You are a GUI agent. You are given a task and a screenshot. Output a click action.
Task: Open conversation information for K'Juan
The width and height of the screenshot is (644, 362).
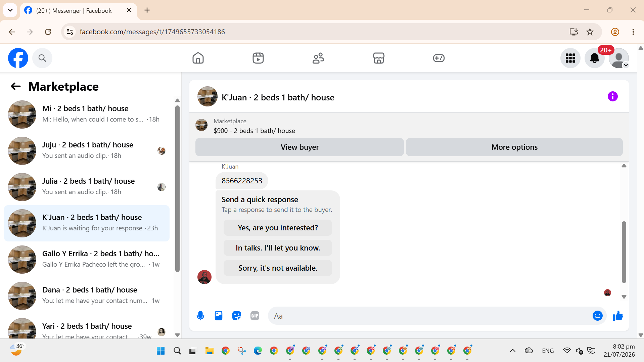coord(613,97)
